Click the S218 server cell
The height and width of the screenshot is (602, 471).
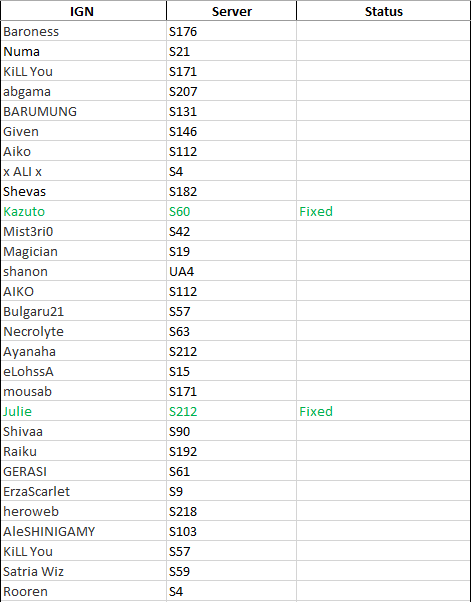pyautogui.click(x=231, y=511)
